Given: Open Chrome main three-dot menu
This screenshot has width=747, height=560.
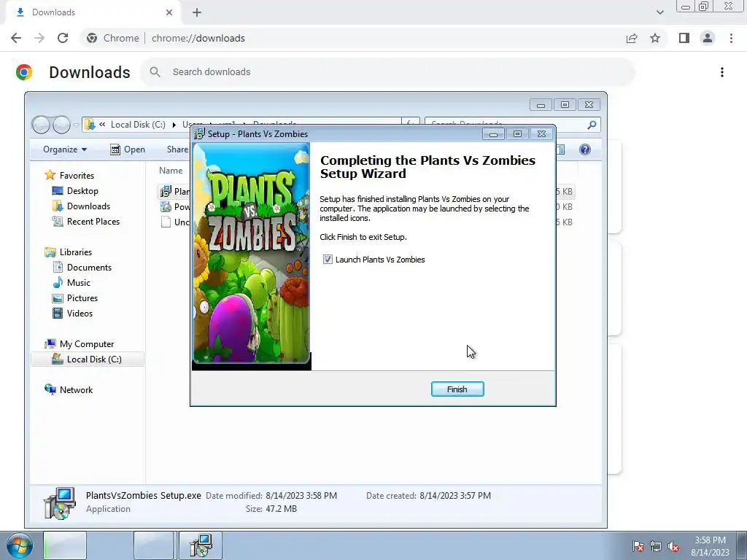Looking at the screenshot, I should pos(731,38).
